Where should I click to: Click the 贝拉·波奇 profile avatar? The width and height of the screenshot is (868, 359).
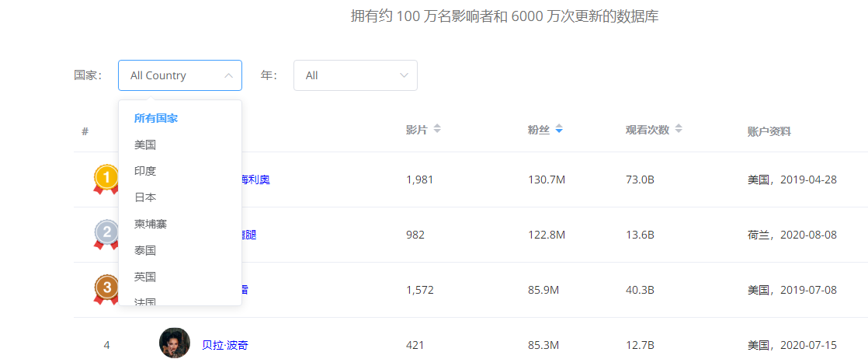tap(175, 343)
